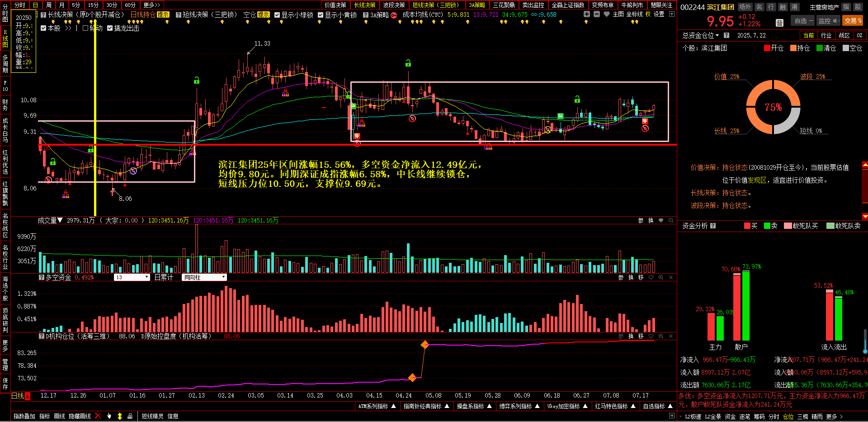Click the orange 持仓 legend swatch

coord(793,48)
